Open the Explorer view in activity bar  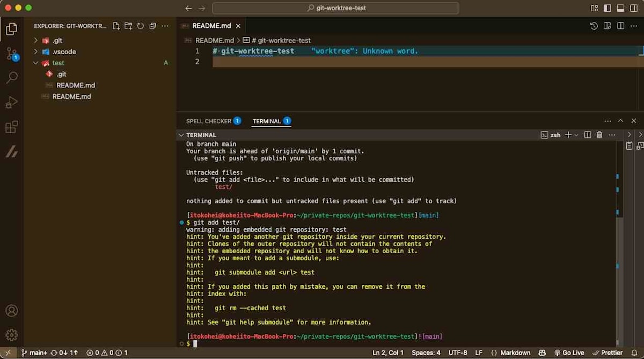(11, 29)
